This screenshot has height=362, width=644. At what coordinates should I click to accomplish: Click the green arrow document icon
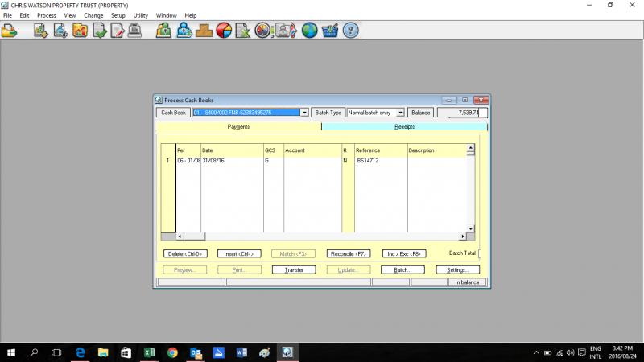[x=99, y=31]
